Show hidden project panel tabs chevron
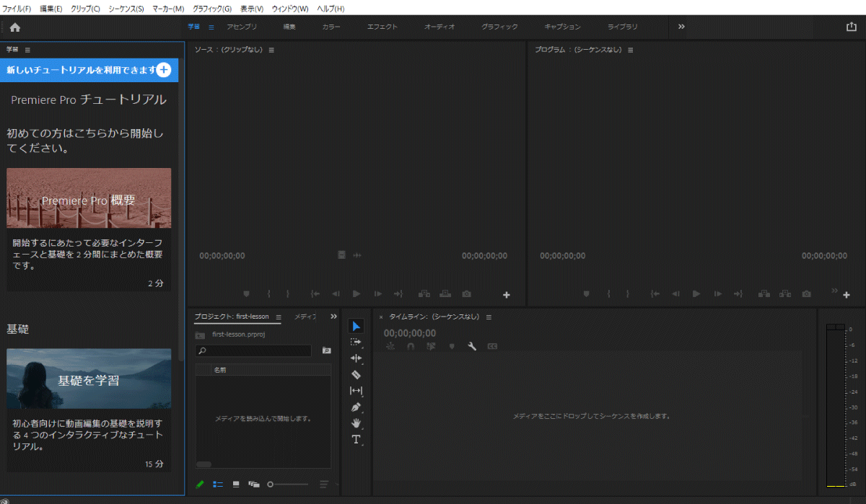 tap(333, 317)
